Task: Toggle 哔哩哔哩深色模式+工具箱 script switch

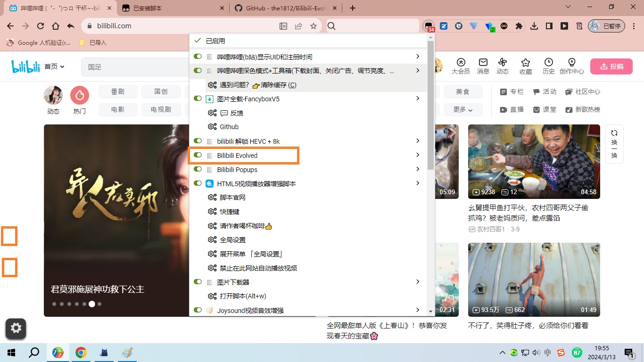Action: 198,71
